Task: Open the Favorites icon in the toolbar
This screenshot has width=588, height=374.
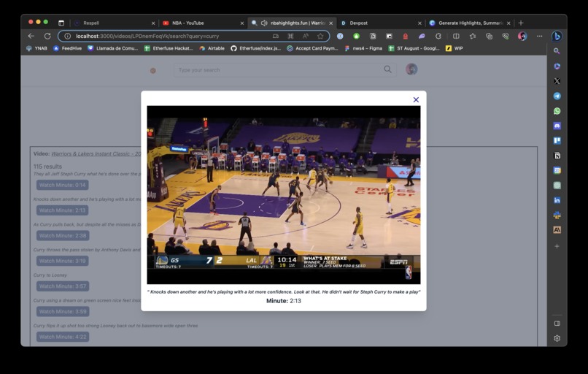Action: point(473,36)
